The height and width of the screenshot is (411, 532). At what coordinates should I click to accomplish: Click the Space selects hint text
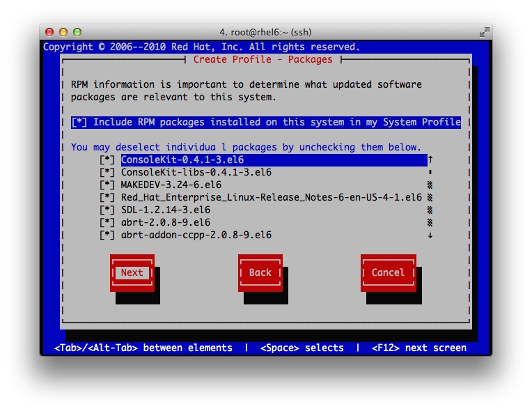pyautogui.click(x=302, y=348)
